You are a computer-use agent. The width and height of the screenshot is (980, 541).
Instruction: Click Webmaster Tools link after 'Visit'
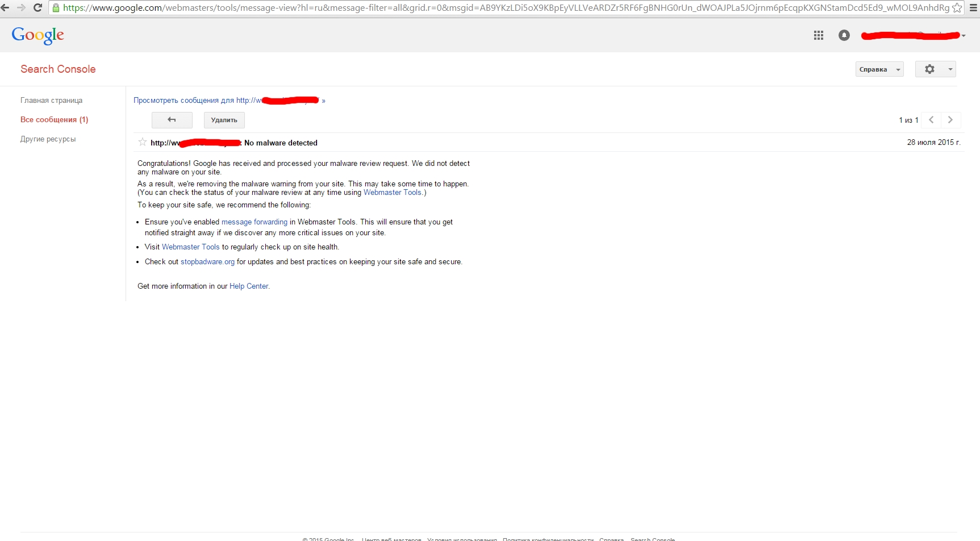(x=191, y=247)
